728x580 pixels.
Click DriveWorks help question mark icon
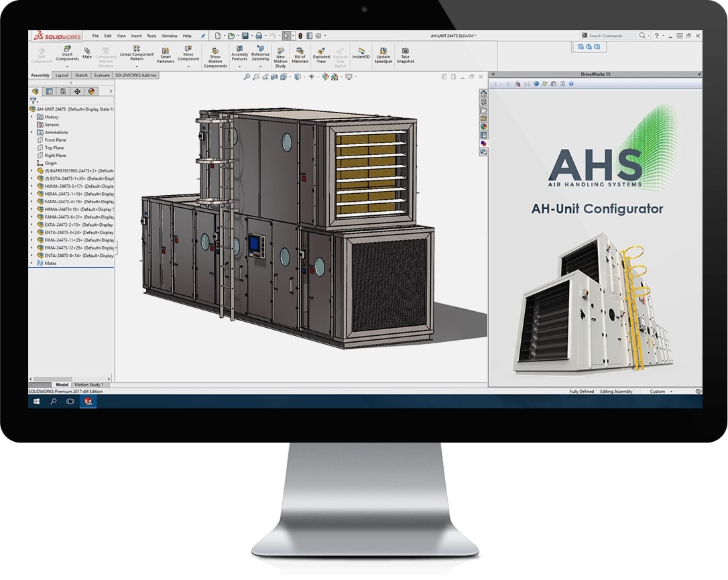[571, 84]
